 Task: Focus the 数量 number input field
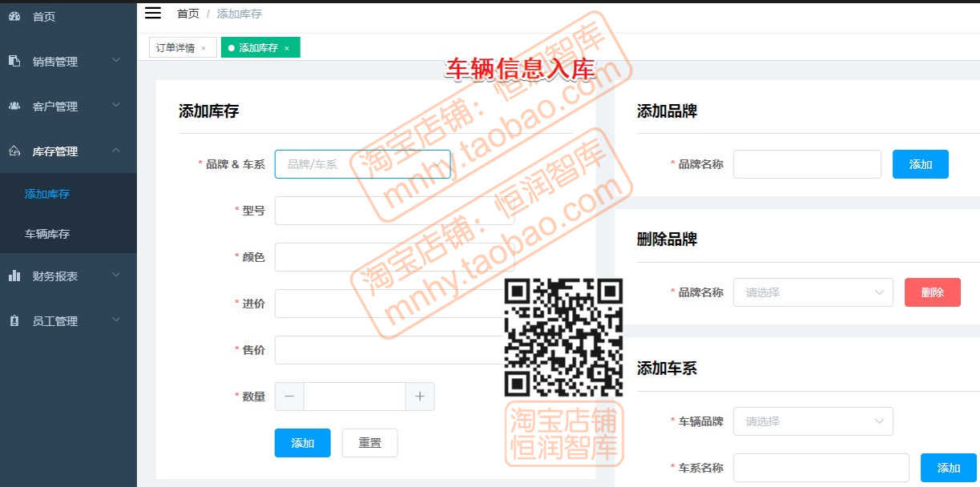(x=354, y=396)
